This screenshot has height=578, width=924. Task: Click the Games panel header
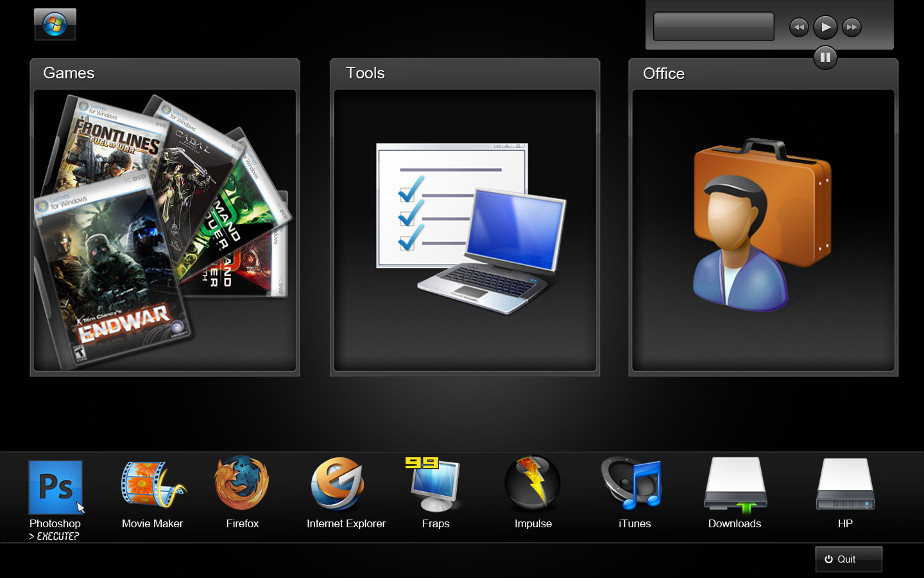pyautogui.click(x=165, y=73)
